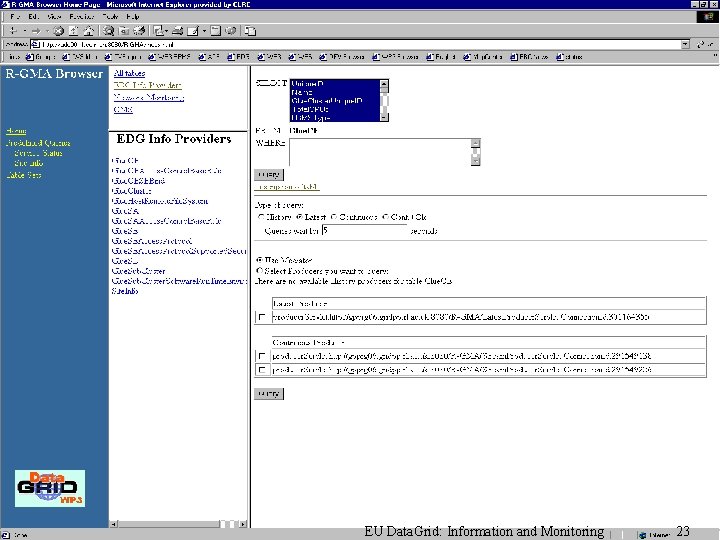Click SELECT list scroll-down arrow
This screenshot has width=720, height=540.
pos(384,118)
